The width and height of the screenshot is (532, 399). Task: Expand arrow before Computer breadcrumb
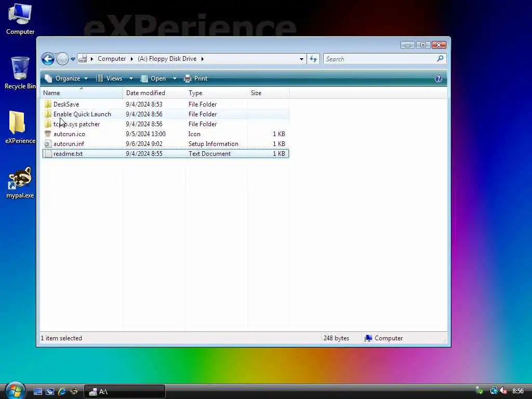[x=92, y=59]
